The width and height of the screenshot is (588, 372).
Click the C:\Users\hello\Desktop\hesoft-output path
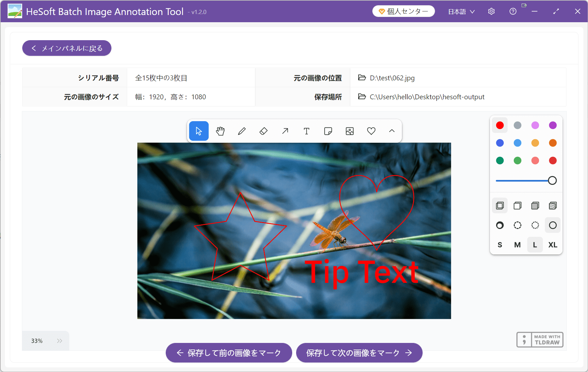[x=427, y=97]
